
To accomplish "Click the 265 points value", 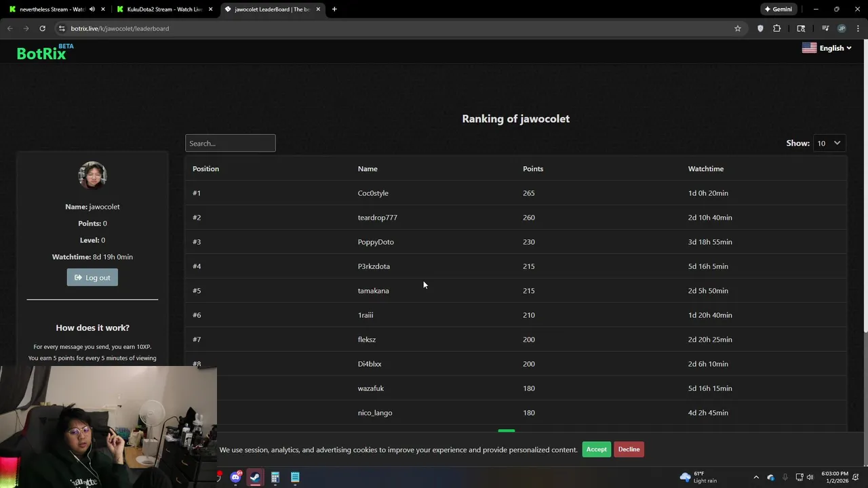I will [529, 193].
